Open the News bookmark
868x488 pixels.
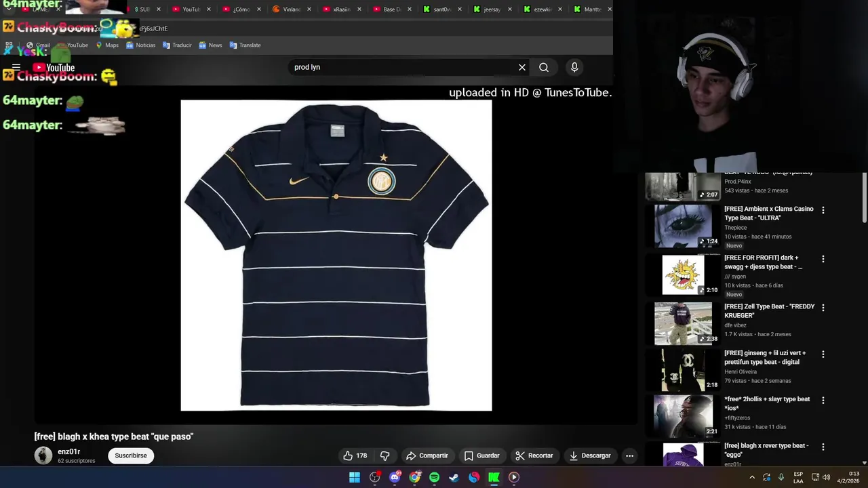pyautogui.click(x=210, y=45)
